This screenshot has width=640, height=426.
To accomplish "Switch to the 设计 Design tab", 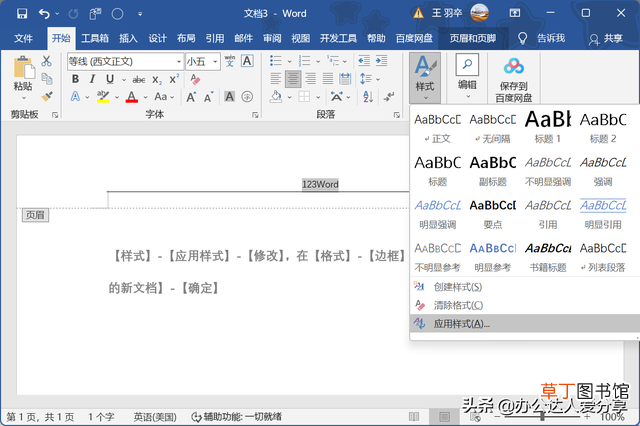I will click(158, 38).
